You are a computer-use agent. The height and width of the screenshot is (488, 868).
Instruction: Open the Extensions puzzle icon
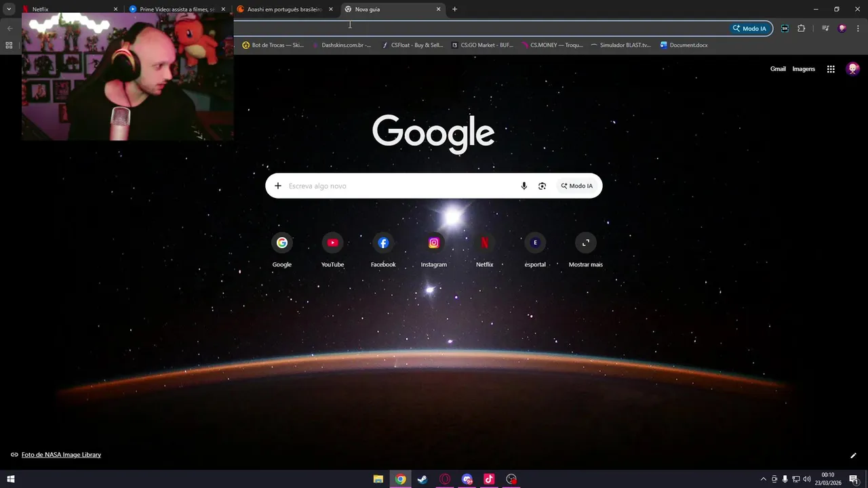[x=802, y=28]
